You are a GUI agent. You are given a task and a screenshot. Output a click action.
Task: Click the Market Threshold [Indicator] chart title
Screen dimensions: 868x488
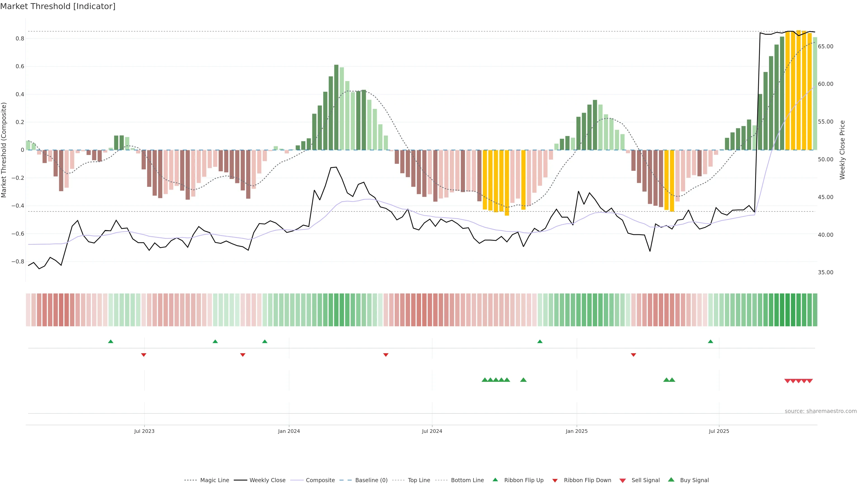click(x=58, y=6)
